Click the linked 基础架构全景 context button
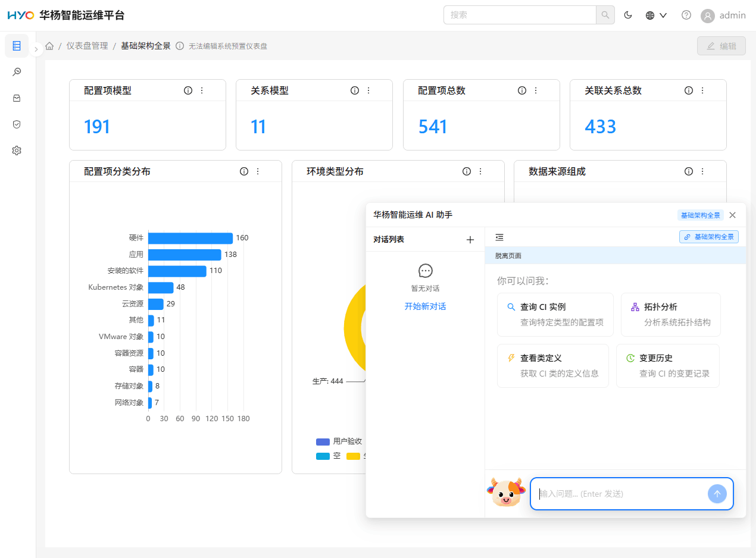 (709, 237)
